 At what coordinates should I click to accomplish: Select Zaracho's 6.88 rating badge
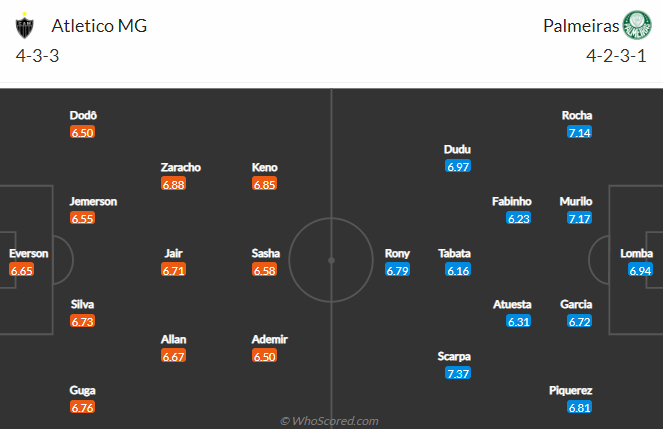pos(173,184)
